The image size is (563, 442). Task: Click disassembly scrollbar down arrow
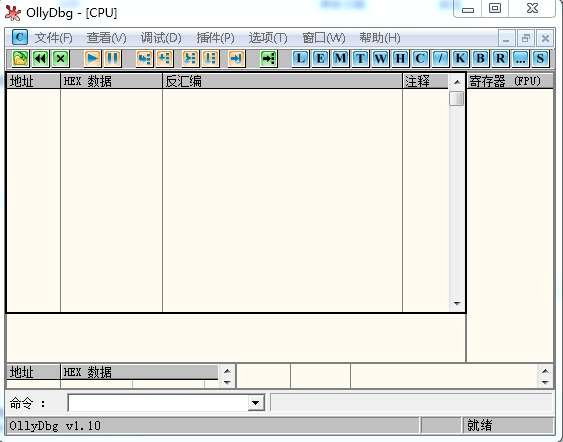457,304
